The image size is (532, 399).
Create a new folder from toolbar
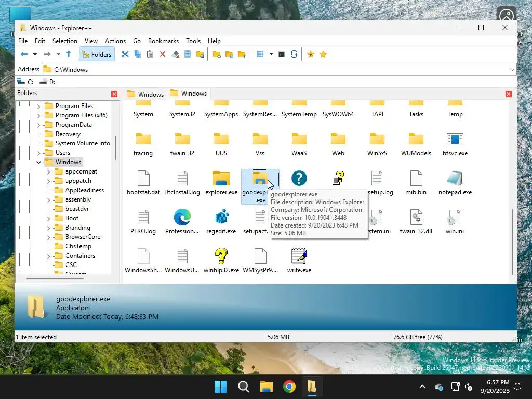[x=217, y=54]
